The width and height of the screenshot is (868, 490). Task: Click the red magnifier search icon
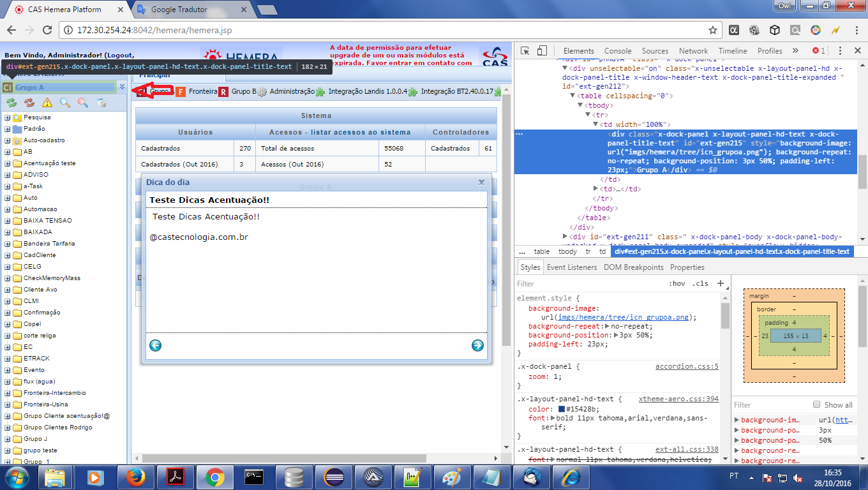pyautogui.click(x=83, y=103)
